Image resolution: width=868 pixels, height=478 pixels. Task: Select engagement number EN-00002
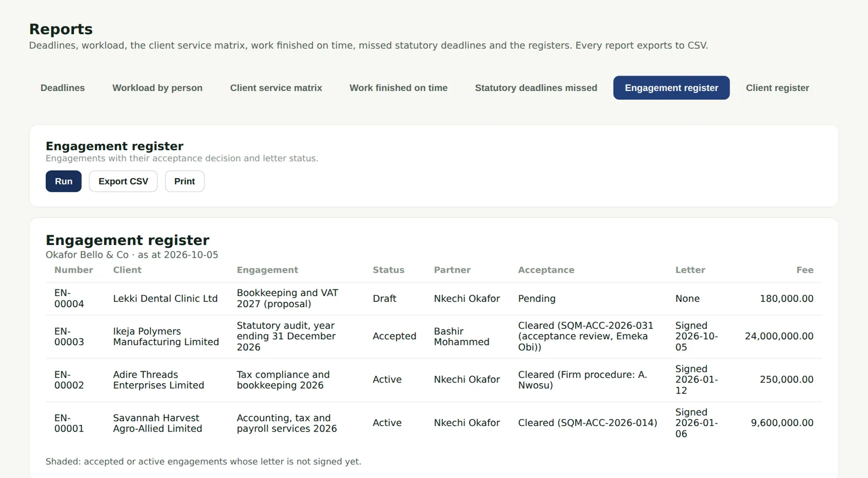pyautogui.click(x=69, y=380)
